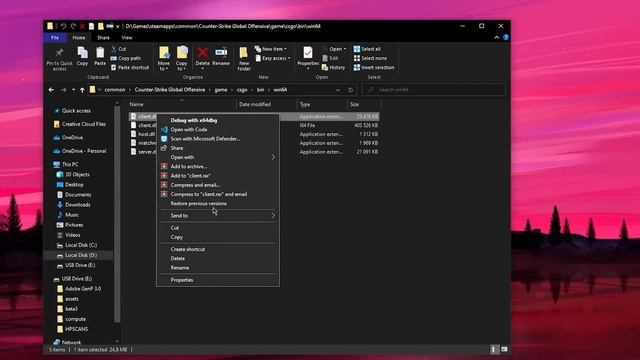Screen dimensions: 640x360
Task: Click the Search win64 input field
Action: point(434,90)
